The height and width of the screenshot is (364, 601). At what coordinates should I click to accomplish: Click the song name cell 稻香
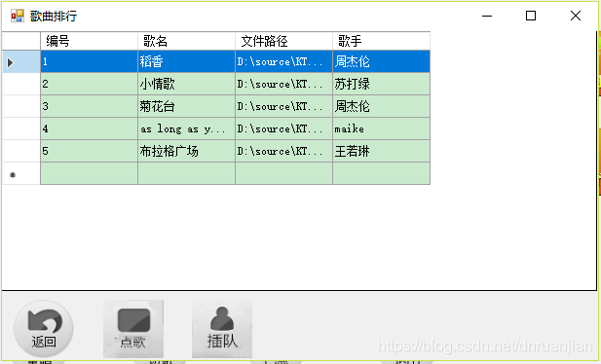[x=186, y=61]
